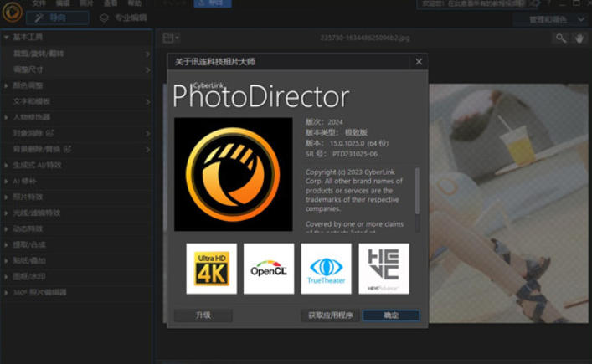Click the chevron arrow on 调整尺寸 row
Viewport: 592px width, 364px height.
pyautogui.click(x=147, y=70)
